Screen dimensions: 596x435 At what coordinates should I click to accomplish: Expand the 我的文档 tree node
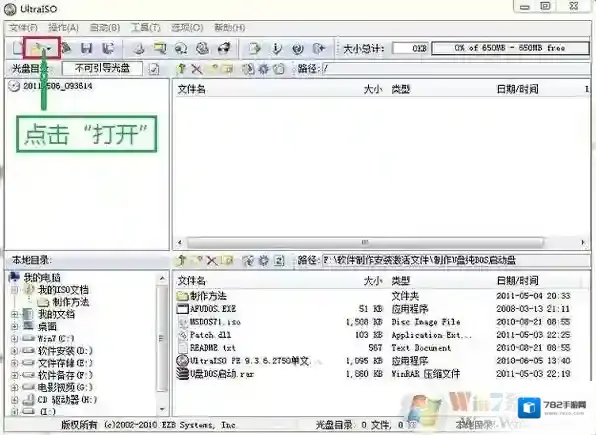click(x=14, y=314)
